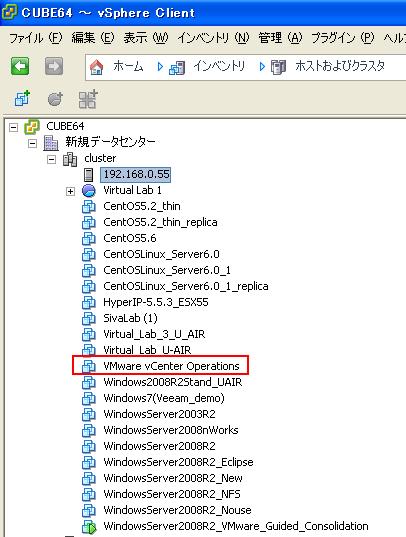The height and width of the screenshot is (537, 406).
Task: Collapse the cluster node
Action: (x=51, y=159)
